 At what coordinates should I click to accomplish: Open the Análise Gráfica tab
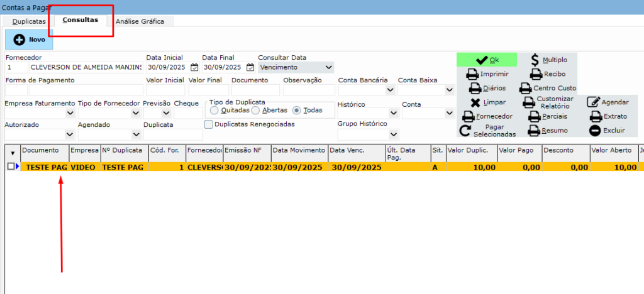click(x=140, y=21)
